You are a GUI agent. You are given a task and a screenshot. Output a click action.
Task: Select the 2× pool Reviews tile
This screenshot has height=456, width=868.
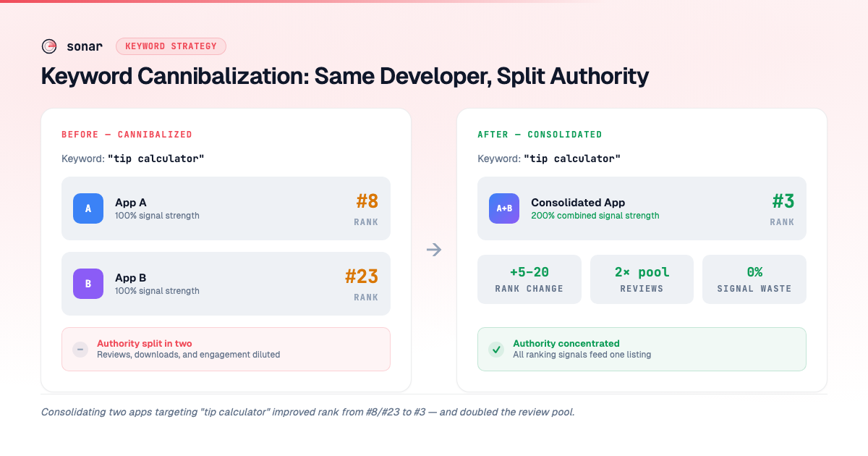[642, 279]
